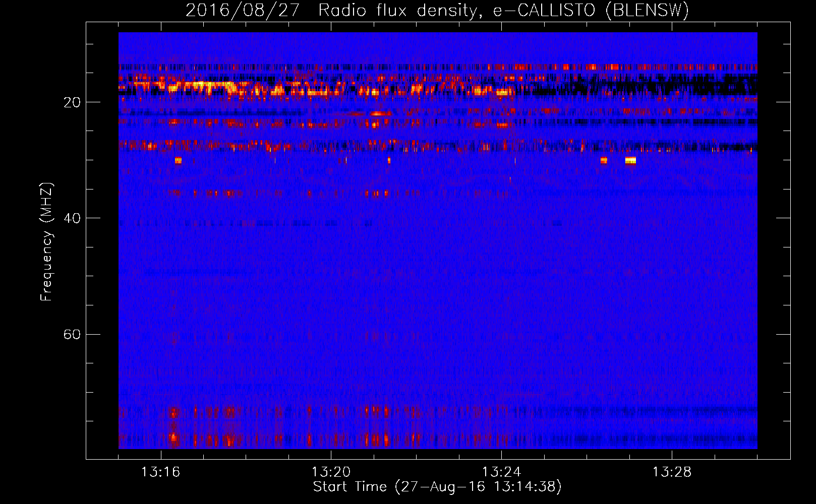Click the 13:28 time tick label
Image resolution: width=816 pixels, height=504 pixels.
click(672, 472)
